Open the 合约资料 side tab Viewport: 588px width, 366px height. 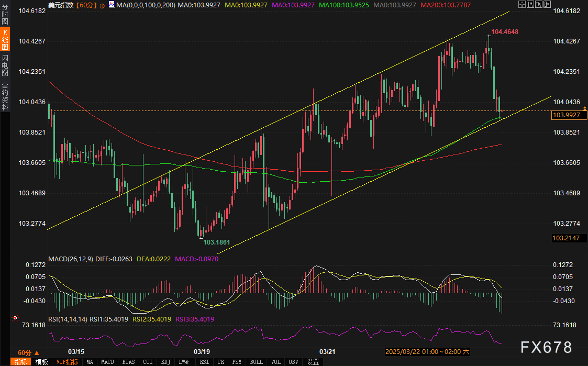click(5, 96)
